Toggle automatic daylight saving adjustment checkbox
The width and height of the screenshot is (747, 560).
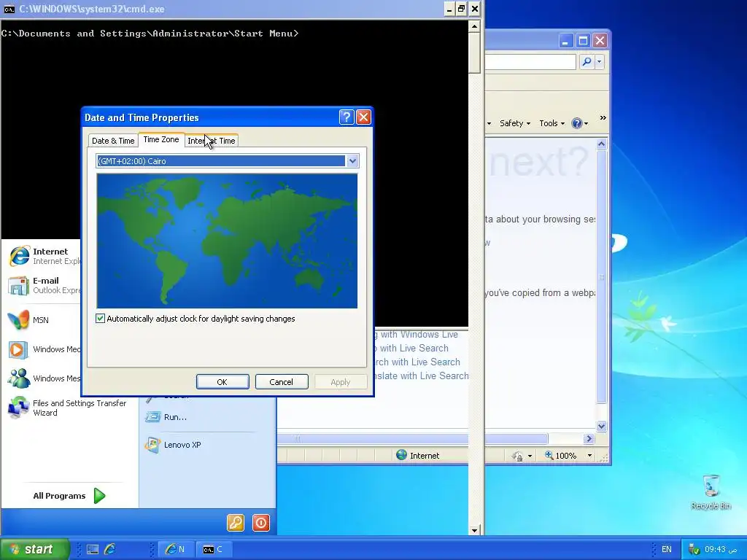point(100,319)
